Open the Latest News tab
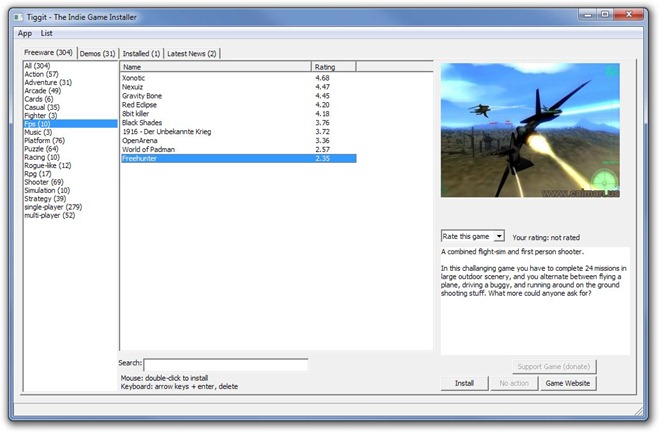 tap(192, 53)
